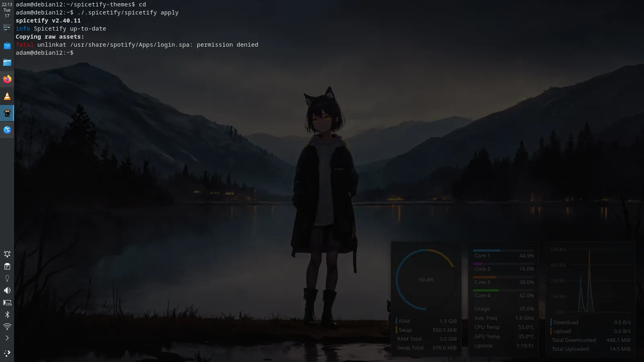The width and height of the screenshot is (644, 362).
Task: Click the "44.9%" Core 1 value
Action: point(526,255)
